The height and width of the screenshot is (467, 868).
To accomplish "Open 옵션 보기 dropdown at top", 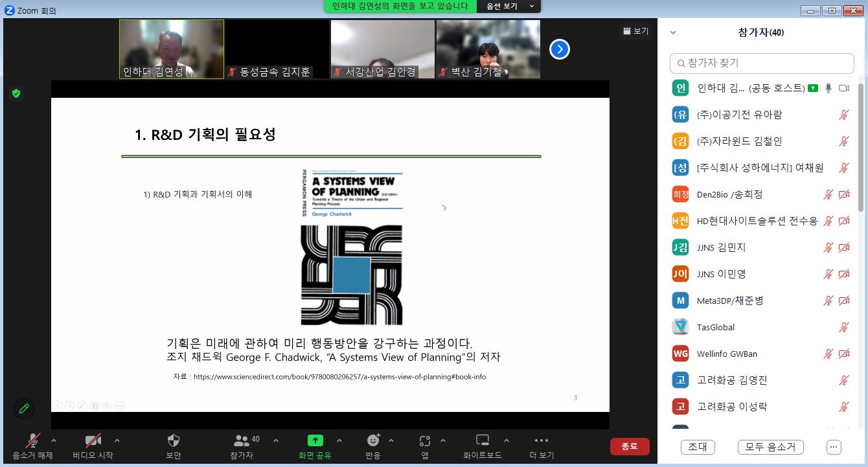I will pyautogui.click(x=508, y=6).
